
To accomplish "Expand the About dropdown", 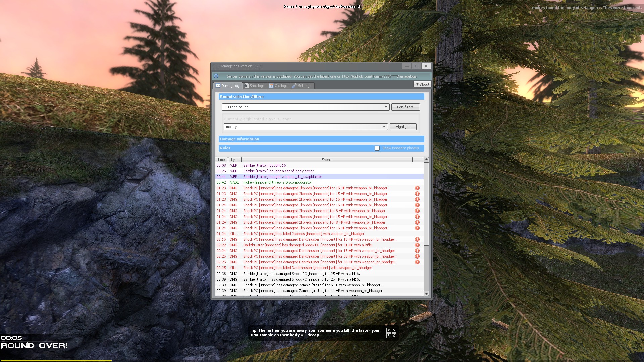I will pyautogui.click(x=422, y=84).
